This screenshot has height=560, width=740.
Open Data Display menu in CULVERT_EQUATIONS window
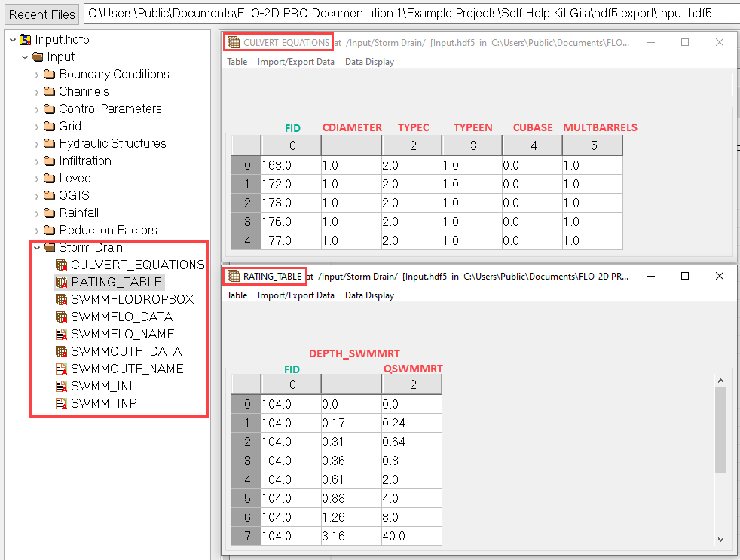click(369, 62)
